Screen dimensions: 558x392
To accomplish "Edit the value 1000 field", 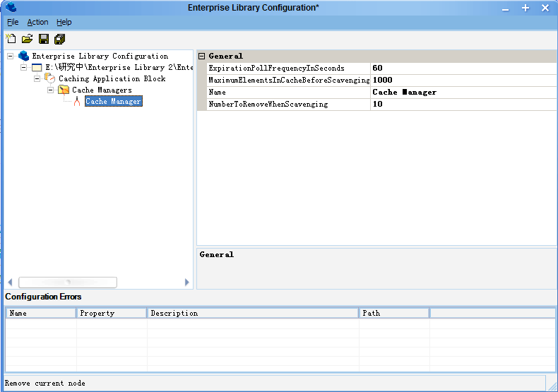I will coord(463,80).
